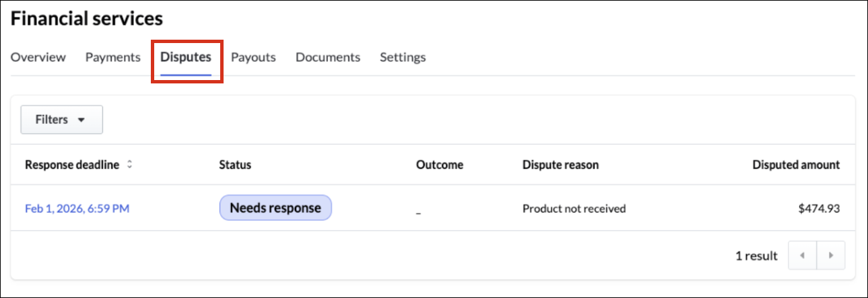
Task: Go to the Payouts tab
Action: point(253,57)
